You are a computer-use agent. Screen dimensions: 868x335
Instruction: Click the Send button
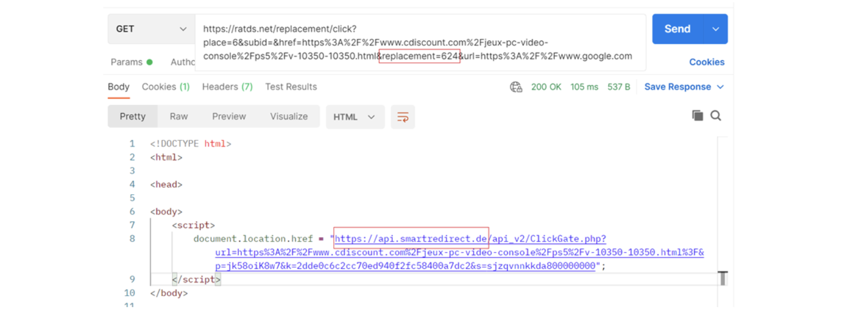point(676,28)
